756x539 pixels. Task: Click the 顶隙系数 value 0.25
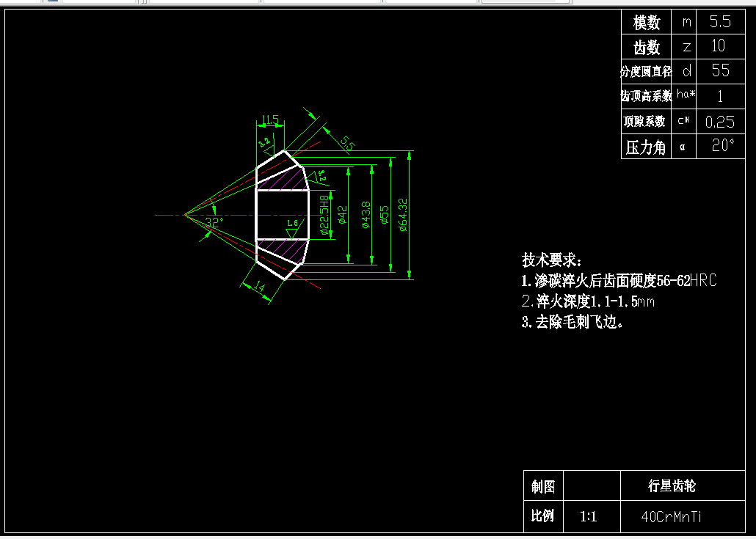point(720,121)
